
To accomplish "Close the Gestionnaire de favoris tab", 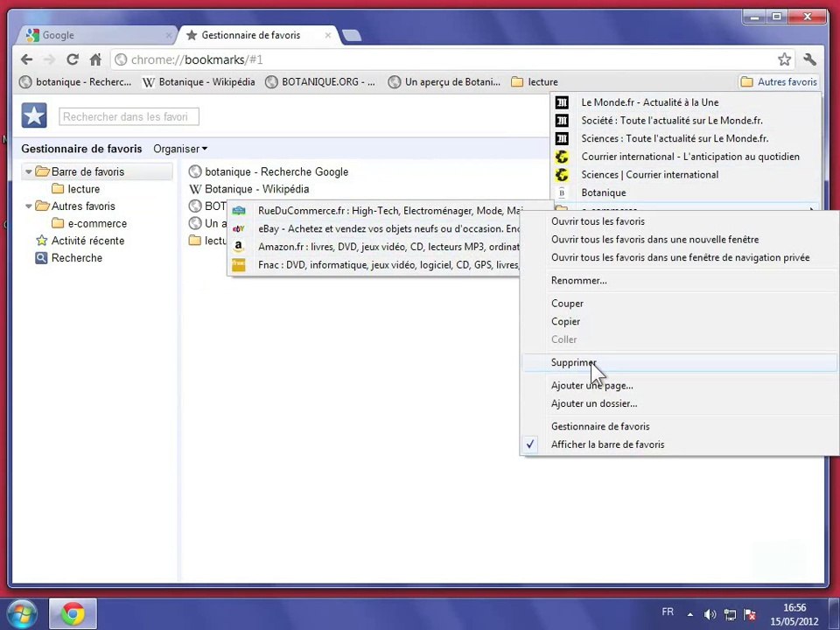I will pos(328,35).
